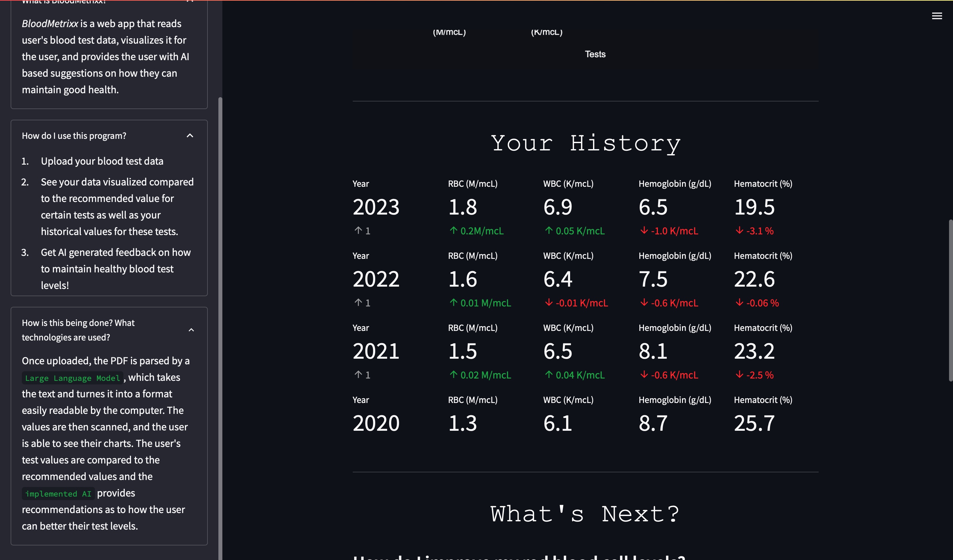
Task: Collapse the "What is BloodMetrixx?" expander at top
Action: pyautogui.click(x=190, y=2)
